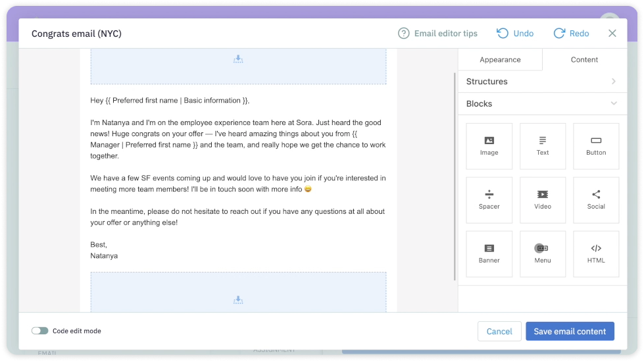
Task: Switch to the Content tab
Action: (584, 60)
